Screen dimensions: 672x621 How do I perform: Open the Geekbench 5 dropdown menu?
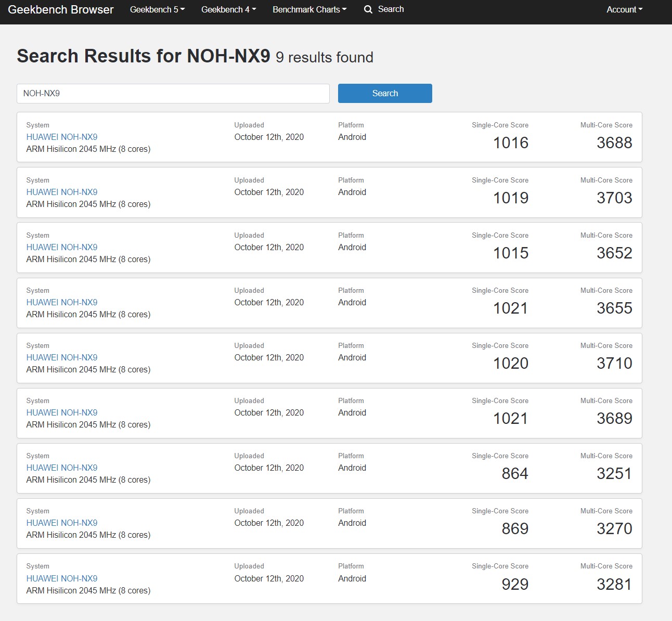coord(157,9)
